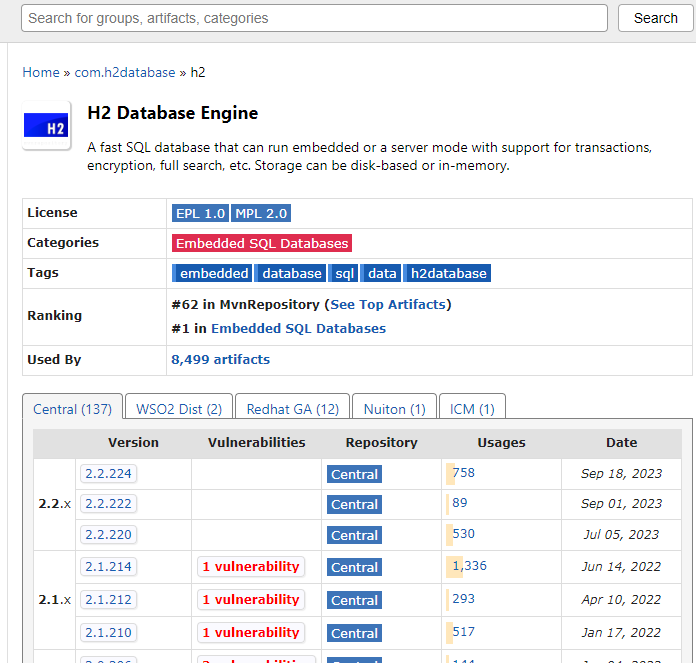Viewport: 696px width, 663px height.
Task: Open version 2.1.212
Action: click(x=108, y=600)
